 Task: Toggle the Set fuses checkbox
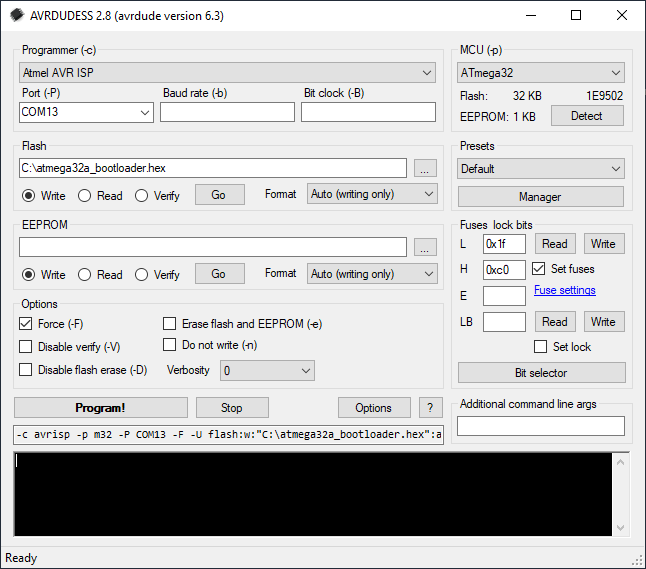(x=538, y=269)
